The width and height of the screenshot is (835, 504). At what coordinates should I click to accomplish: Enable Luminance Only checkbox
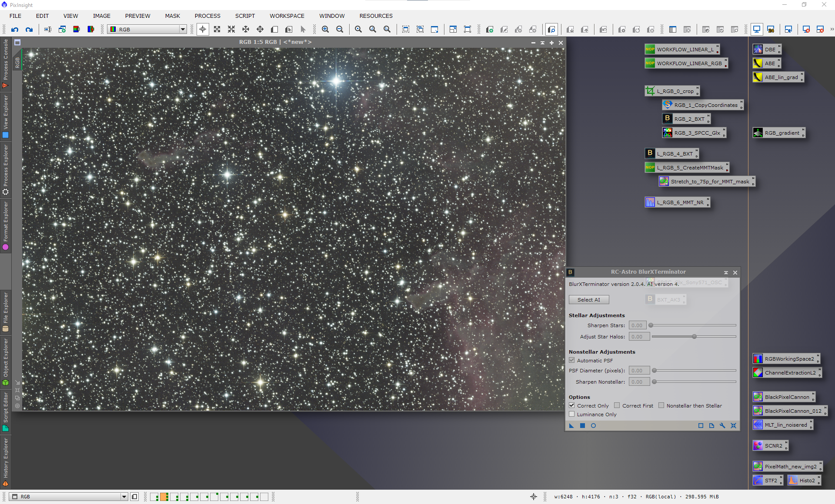point(572,414)
